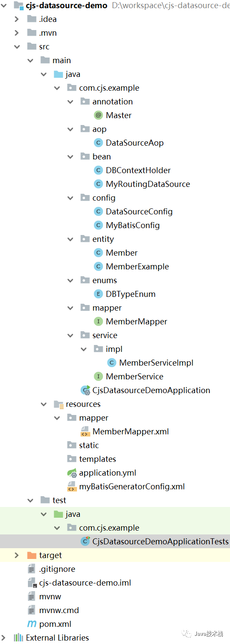This screenshot has height=644, width=230.
Task: Expand the External Libraries node
Action: pos(4,638)
